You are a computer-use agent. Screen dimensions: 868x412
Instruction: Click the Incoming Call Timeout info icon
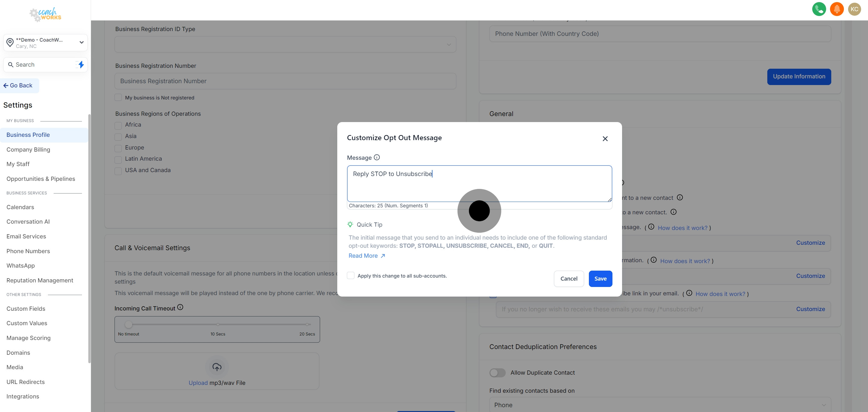pos(180,307)
